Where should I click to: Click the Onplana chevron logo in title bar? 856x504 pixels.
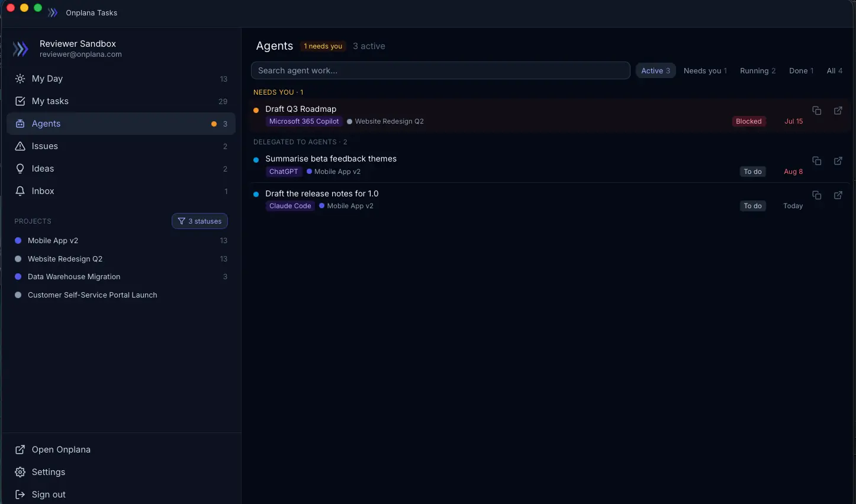[53, 12]
